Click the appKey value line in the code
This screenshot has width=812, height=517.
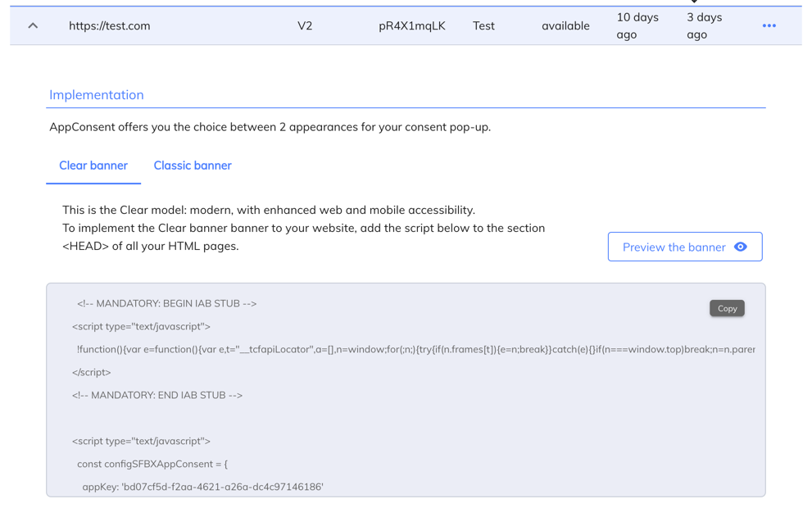[202, 487]
